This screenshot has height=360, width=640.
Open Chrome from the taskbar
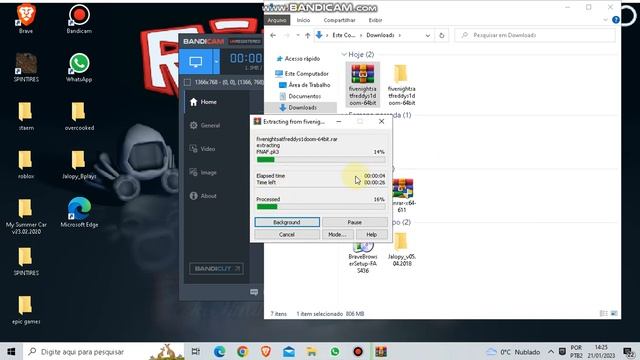tap(242, 351)
